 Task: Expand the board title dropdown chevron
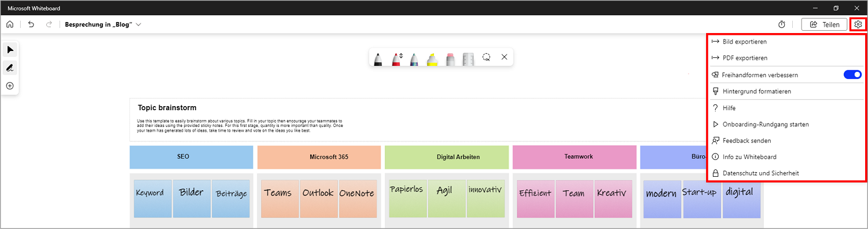tap(138, 24)
